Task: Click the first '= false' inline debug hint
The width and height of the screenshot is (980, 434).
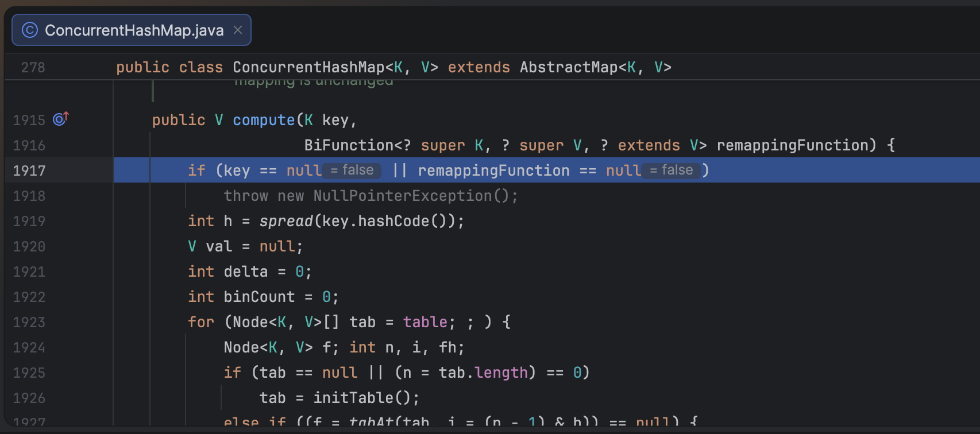Action: [x=352, y=170]
